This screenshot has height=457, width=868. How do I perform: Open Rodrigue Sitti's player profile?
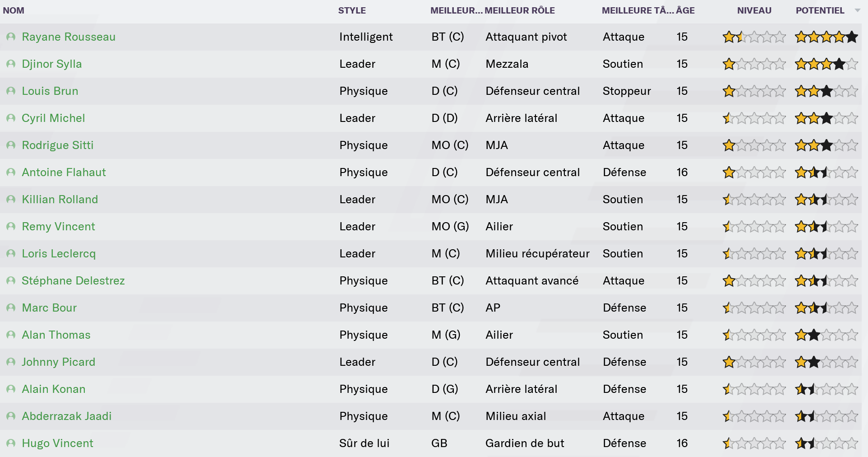coord(58,145)
